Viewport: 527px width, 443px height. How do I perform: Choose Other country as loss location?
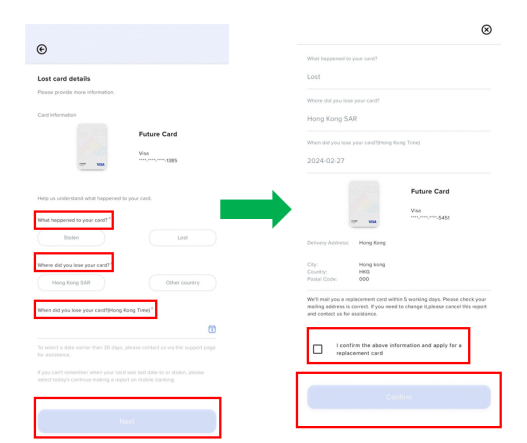click(x=183, y=283)
